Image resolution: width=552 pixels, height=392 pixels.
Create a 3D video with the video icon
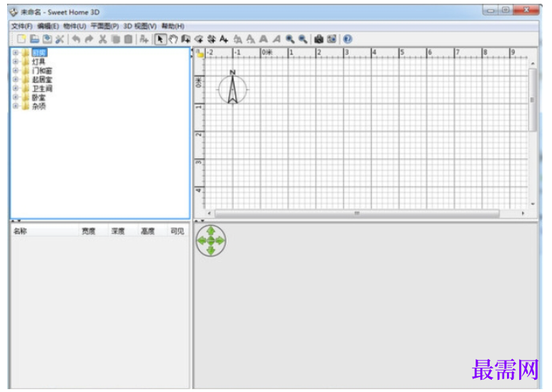(332, 39)
